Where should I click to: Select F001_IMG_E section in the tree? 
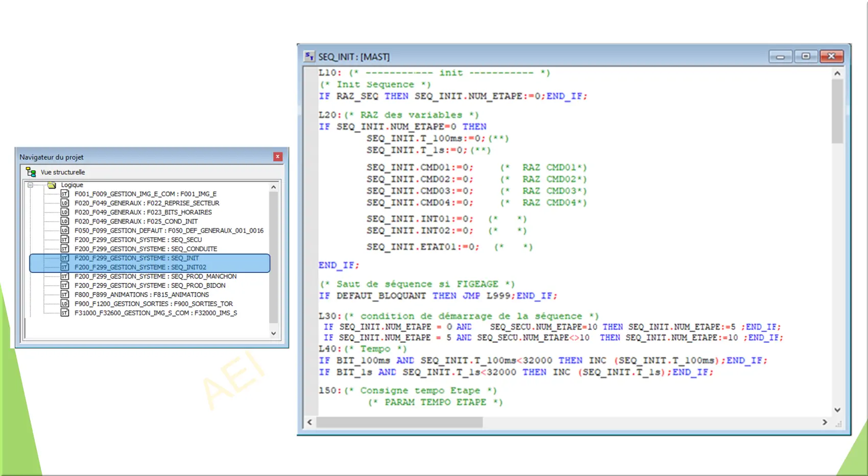(146, 194)
